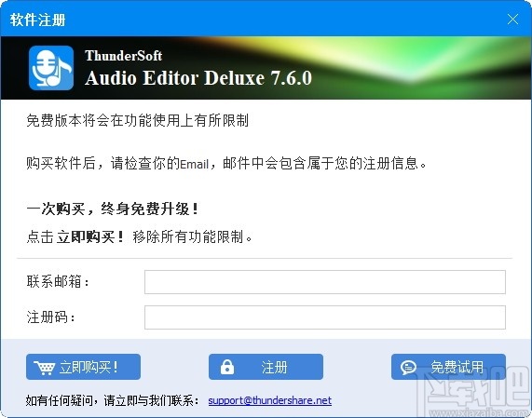Image resolution: width=532 pixels, height=418 pixels.
Task: Click the 注册码 label
Action: [x=50, y=317]
